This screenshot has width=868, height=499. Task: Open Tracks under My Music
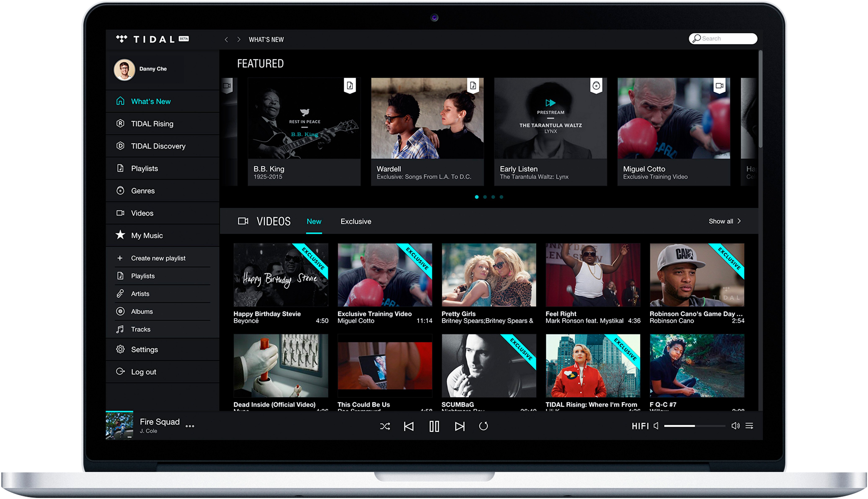[x=163, y=329]
